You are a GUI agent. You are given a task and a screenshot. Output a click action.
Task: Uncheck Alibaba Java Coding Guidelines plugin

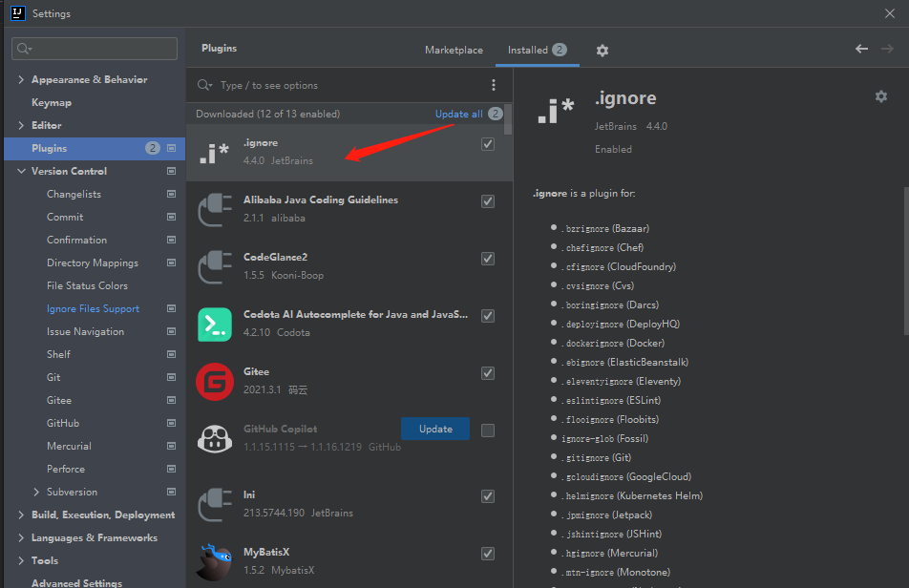(x=488, y=201)
